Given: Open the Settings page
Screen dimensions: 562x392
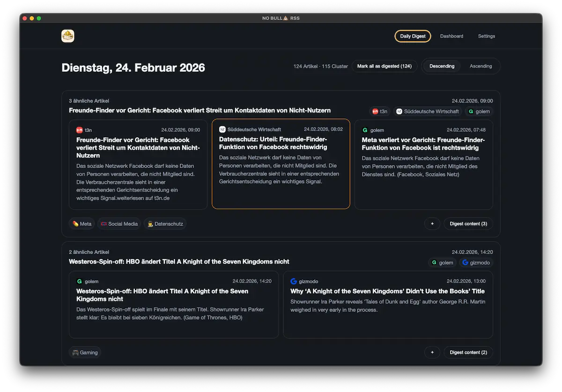Looking at the screenshot, I should click(486, 36).
